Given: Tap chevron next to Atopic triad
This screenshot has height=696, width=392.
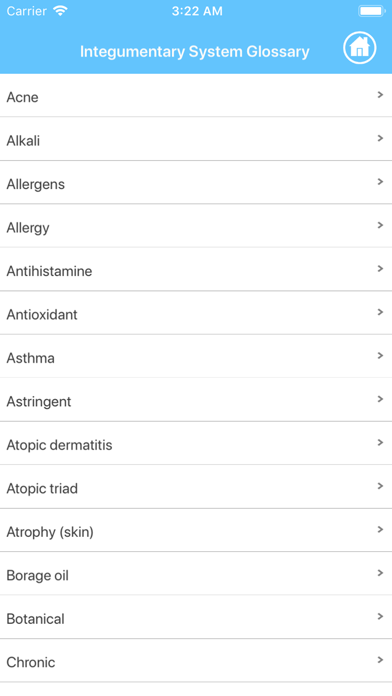Looking at the screenshot, I should point(380,486).
